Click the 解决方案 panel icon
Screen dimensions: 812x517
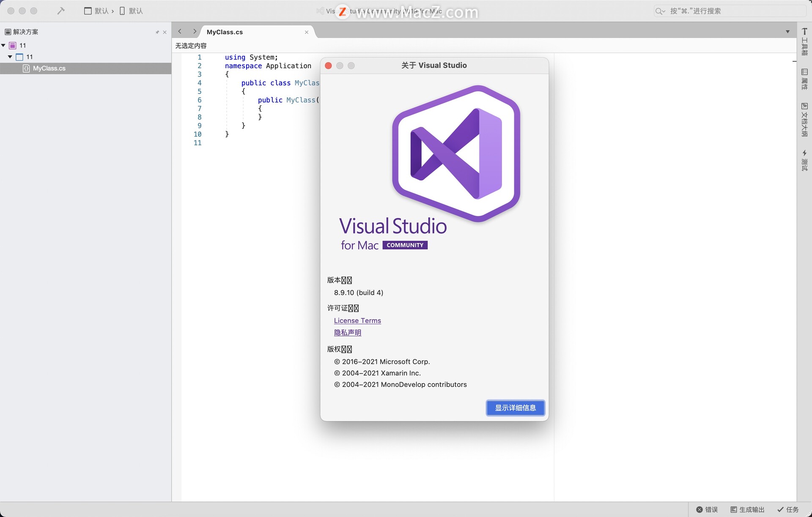tap(8, 32)
